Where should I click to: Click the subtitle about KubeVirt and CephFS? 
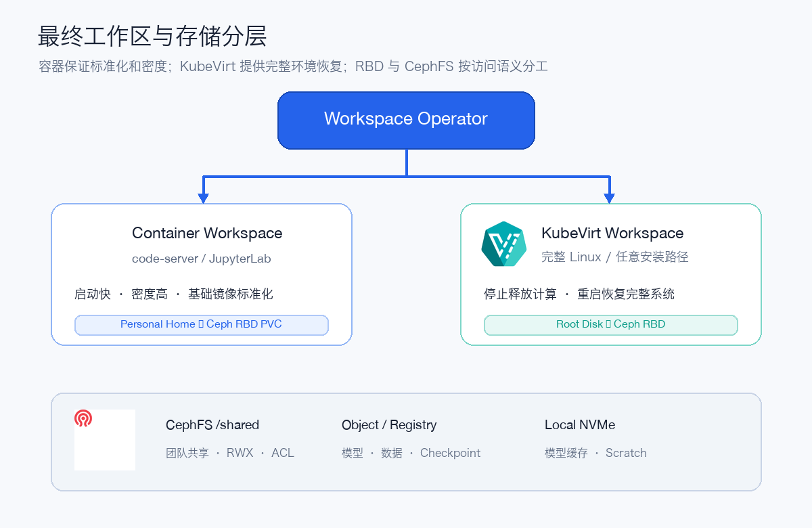293,66
